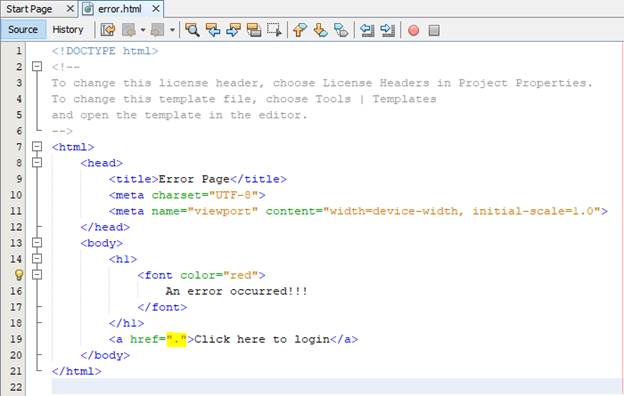Click the Last Edit toolbar icon

pyautogui.click(x=108, y=30)
